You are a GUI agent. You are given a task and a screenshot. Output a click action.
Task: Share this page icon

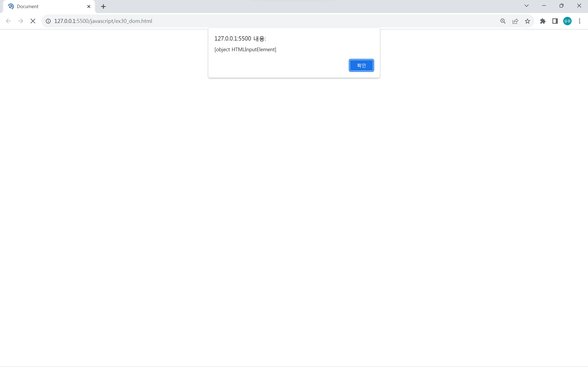coord(515,21)
